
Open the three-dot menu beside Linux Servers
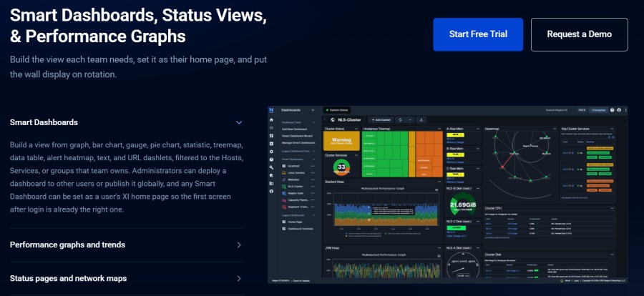tap(313, 173)
